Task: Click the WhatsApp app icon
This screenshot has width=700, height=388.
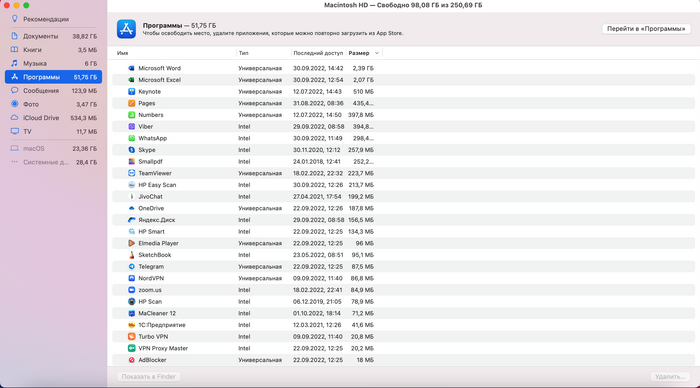Action: [x=131, y=138]
